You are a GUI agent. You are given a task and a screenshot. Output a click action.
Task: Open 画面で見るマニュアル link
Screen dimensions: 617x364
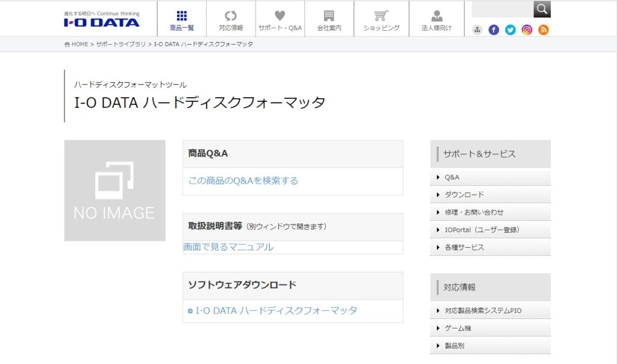228,246
